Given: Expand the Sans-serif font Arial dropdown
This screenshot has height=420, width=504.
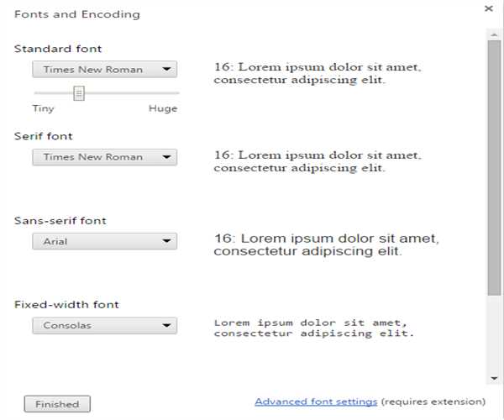Looking at the screenshot, I should click(x=104, y=242).
